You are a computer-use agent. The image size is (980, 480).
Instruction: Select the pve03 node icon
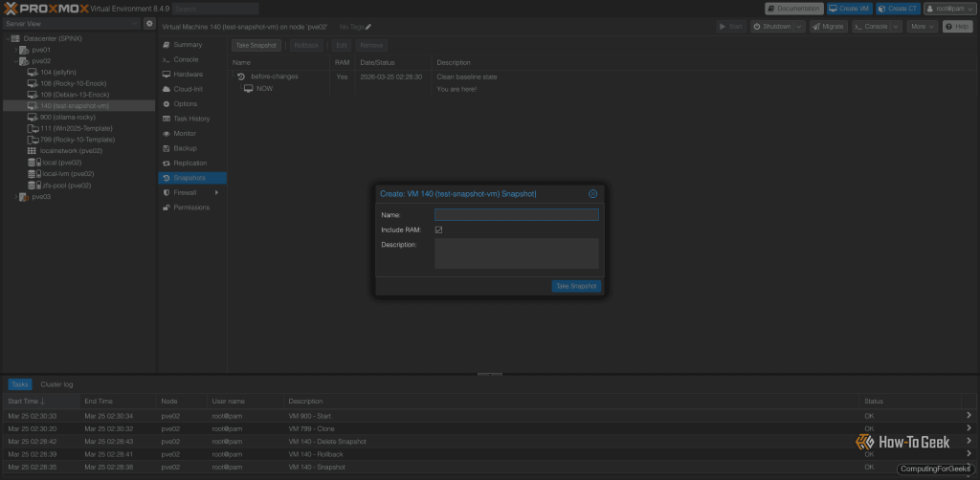pos(24,197)
